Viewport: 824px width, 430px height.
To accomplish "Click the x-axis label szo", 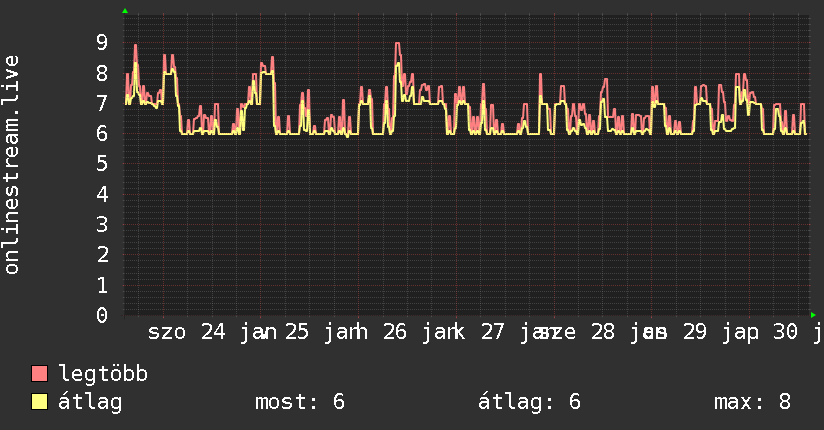I will point(167,332).
